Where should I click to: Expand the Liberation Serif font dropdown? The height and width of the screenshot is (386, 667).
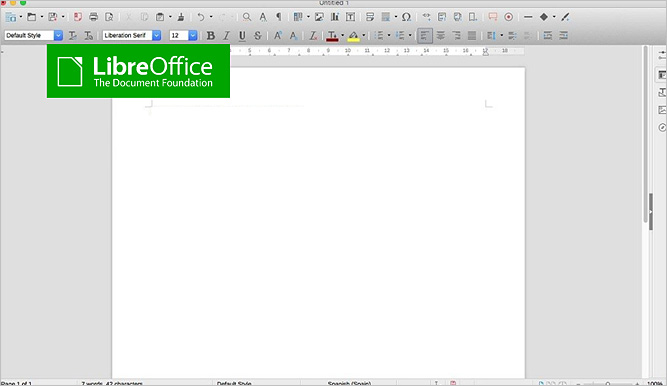point(157,36)
